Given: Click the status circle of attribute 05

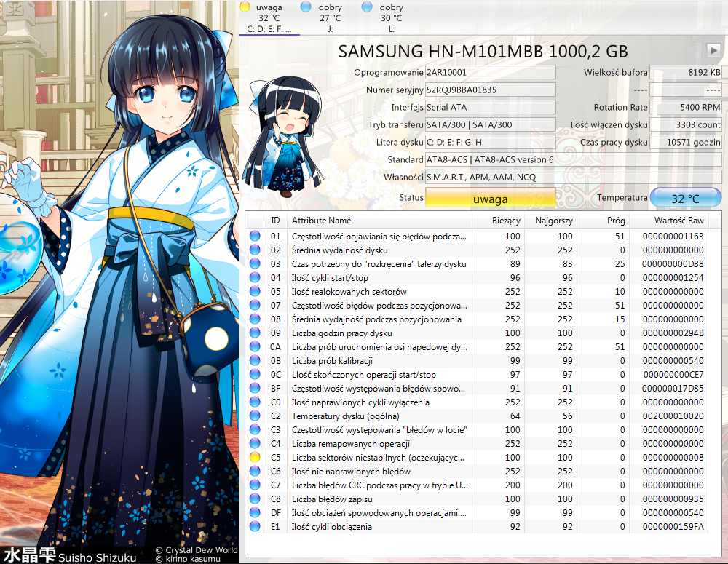Looking at the screenshot, I should tap(255, 292).
